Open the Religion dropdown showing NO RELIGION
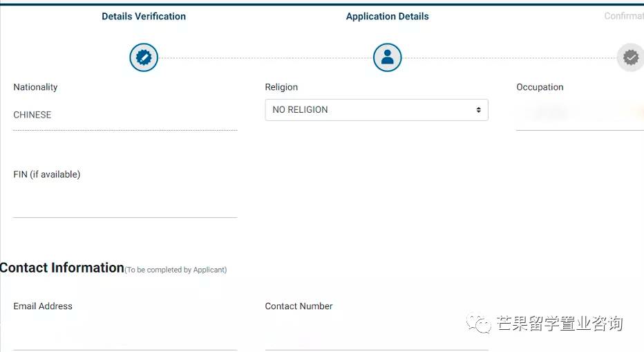644x352 pixels. 376,110
